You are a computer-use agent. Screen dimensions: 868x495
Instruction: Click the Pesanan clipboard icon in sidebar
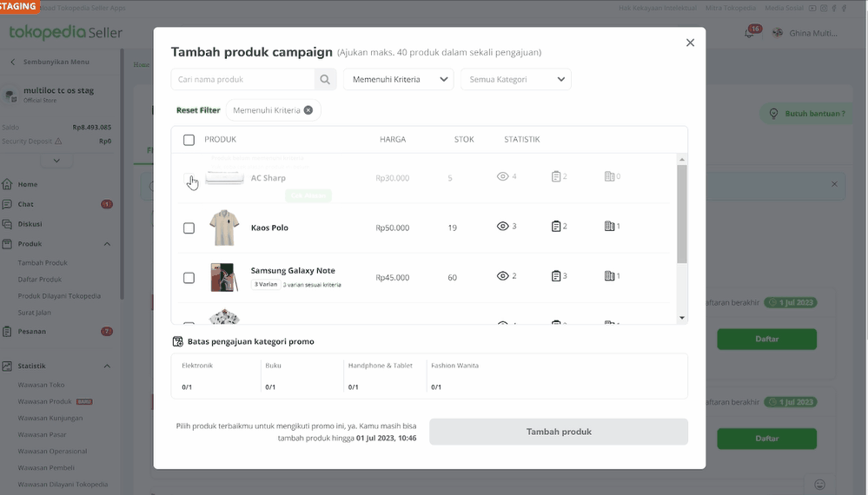tap(7, 331)
